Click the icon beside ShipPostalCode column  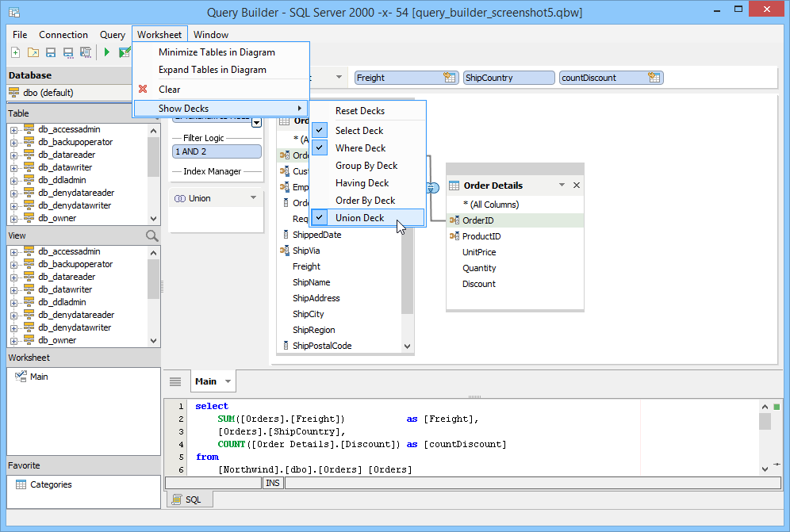coord(286,346)
